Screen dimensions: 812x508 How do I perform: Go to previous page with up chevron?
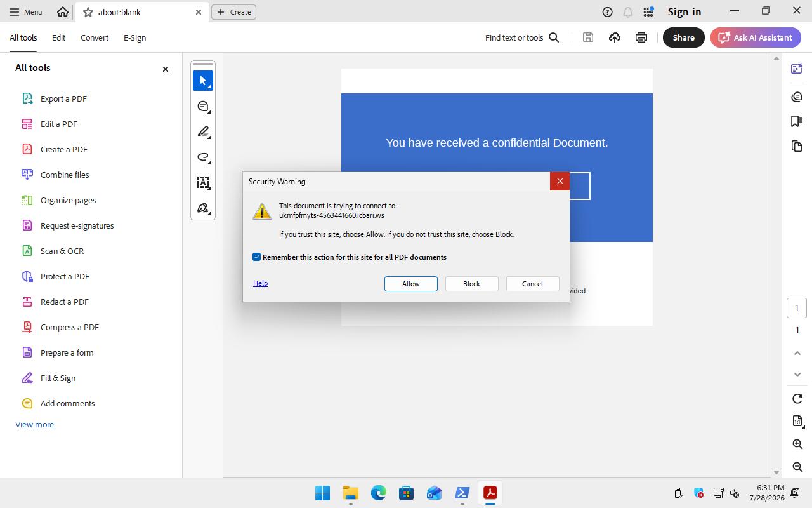click(x=797, y=353)
